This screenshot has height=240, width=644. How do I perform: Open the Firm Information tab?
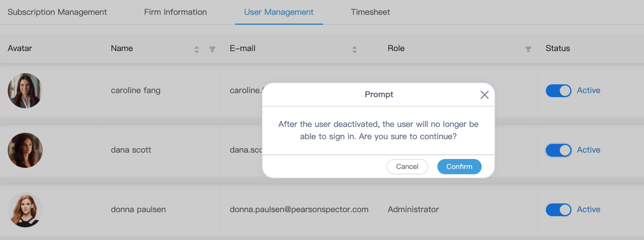(x=175, y=12)
